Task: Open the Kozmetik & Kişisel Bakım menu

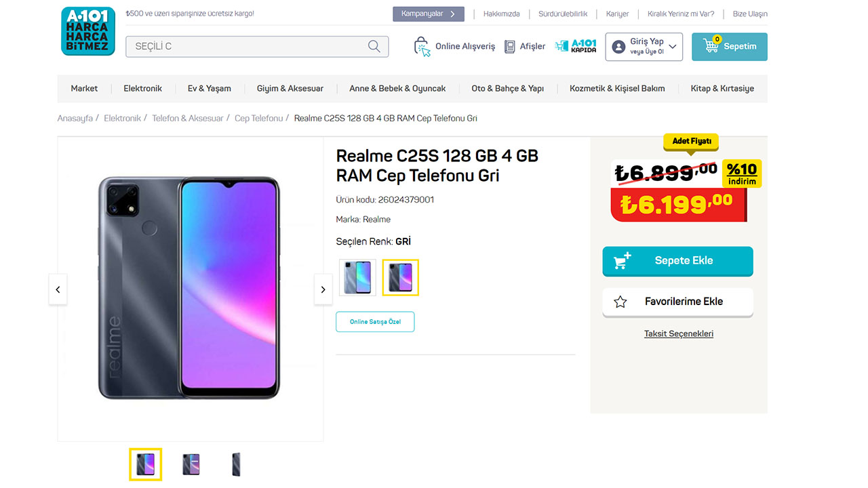Action: click(x=617, y=88)
